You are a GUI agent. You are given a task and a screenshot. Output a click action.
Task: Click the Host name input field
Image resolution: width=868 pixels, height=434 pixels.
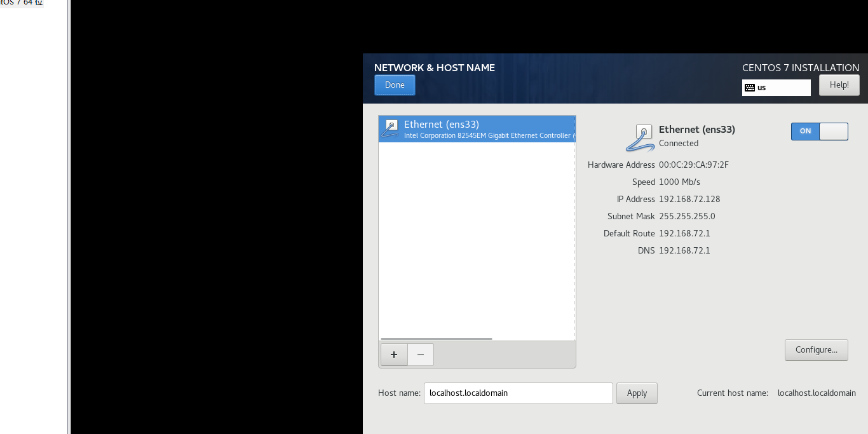518,393
